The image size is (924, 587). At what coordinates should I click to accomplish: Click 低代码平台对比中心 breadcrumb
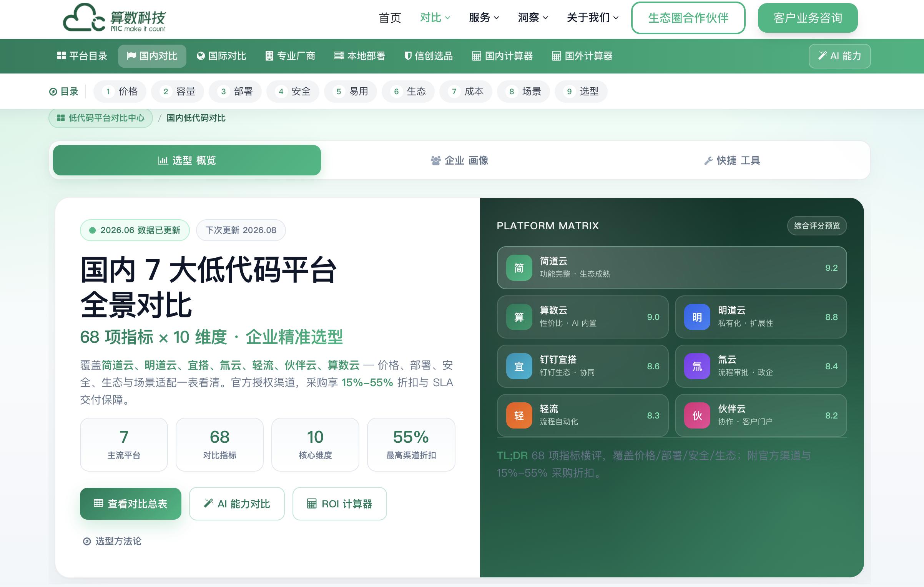pyautogui.click(x=101, y=118)
